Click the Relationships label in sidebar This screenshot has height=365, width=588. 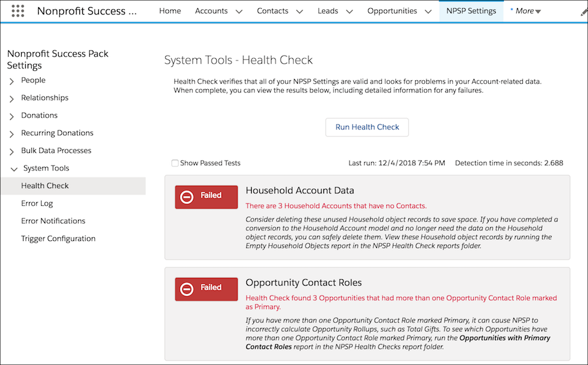(x=45, y=98)
